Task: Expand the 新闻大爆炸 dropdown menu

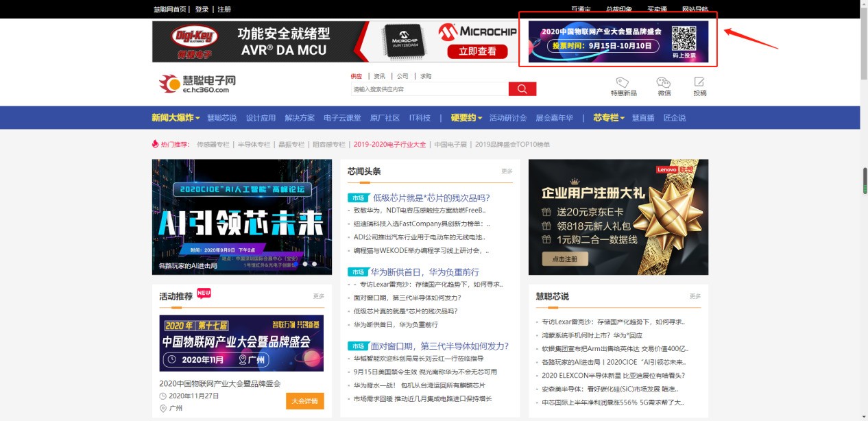Action: (176, 118)
